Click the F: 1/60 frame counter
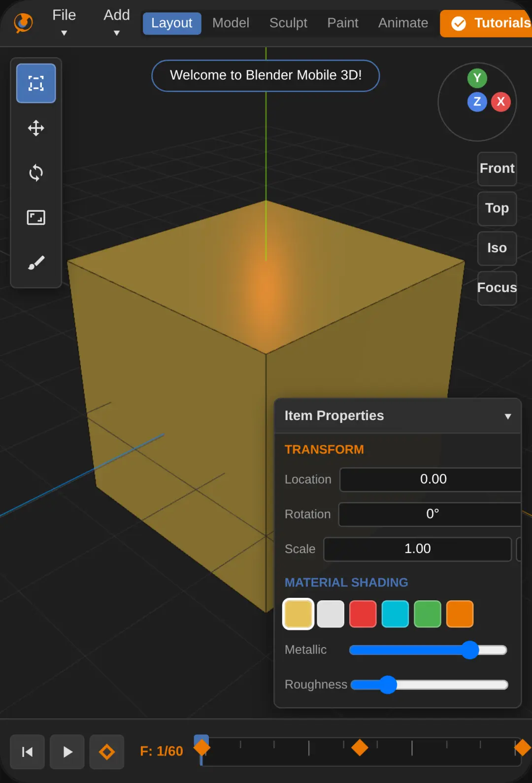Screen dimensions: 532x783 pos(162,751)
